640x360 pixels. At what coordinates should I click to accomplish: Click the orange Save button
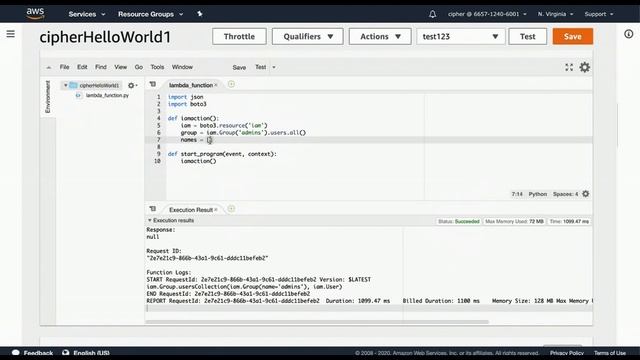coord(573,36)
